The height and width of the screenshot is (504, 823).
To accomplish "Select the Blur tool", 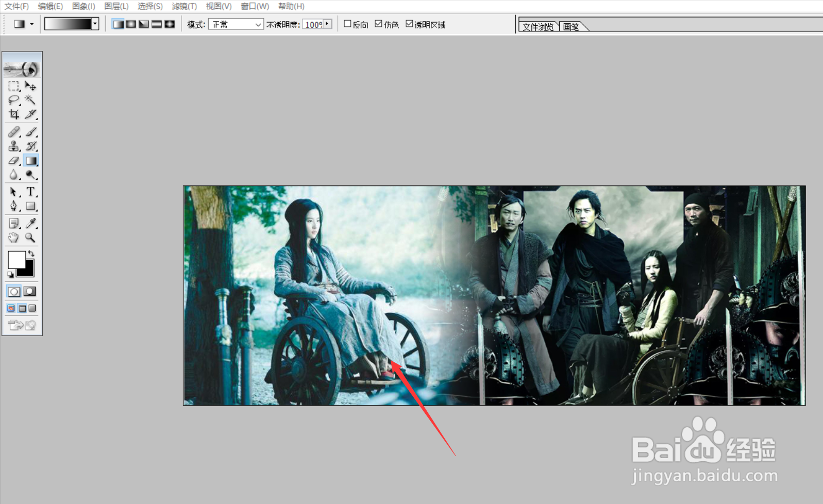I will pos(13,175).
